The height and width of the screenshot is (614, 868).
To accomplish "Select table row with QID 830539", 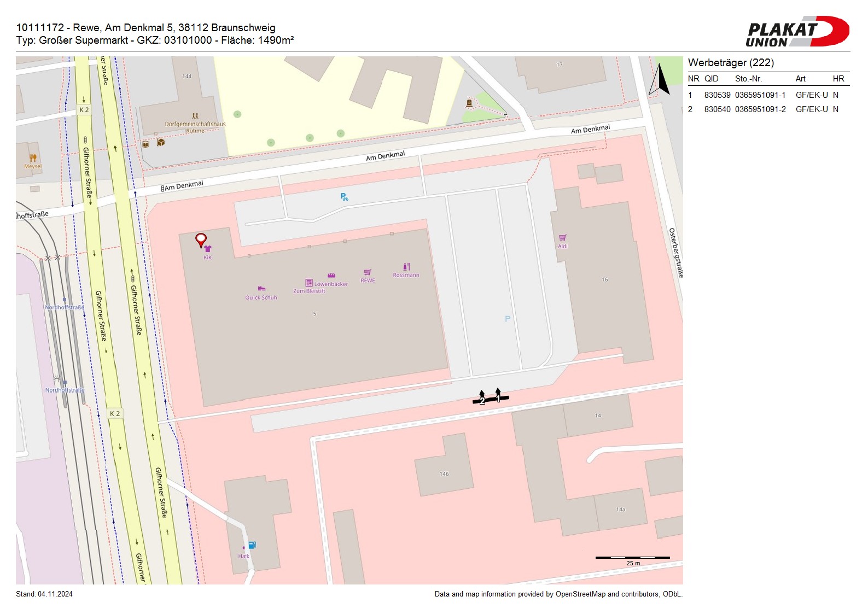I will click(x=763, y=95).
